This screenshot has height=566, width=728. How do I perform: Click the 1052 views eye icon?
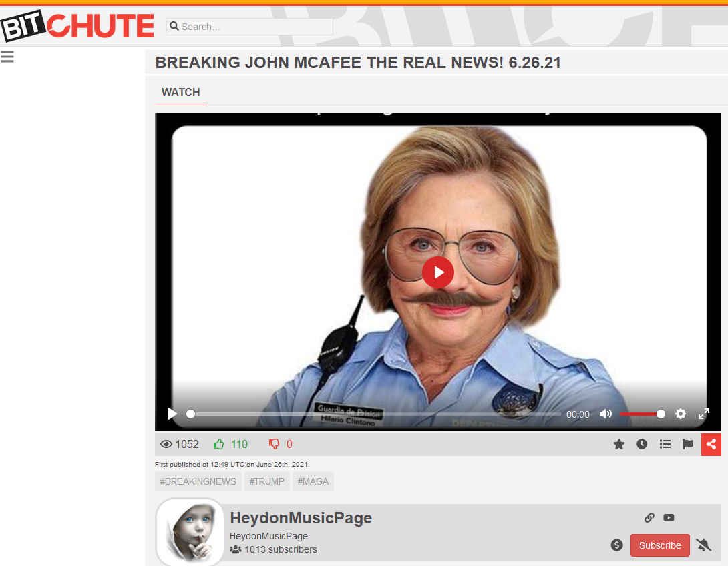tap(166, 444)
